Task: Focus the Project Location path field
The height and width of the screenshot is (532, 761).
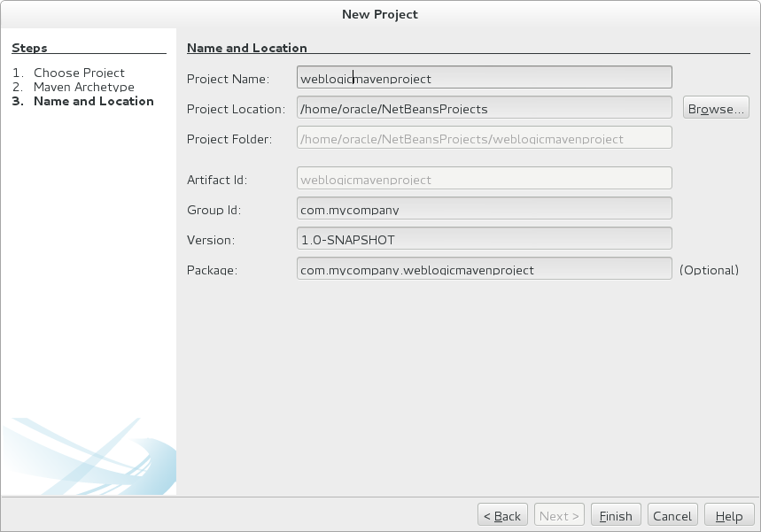Action: (x=485, y=109)
